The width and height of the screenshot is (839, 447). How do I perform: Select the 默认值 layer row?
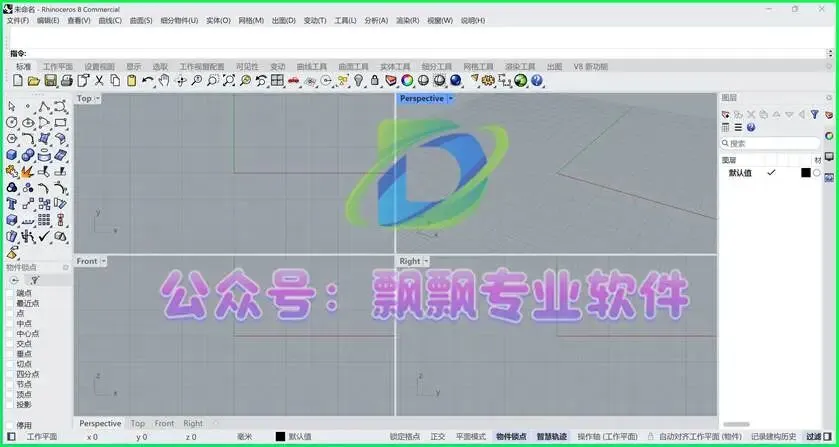[x=771, y=173]
